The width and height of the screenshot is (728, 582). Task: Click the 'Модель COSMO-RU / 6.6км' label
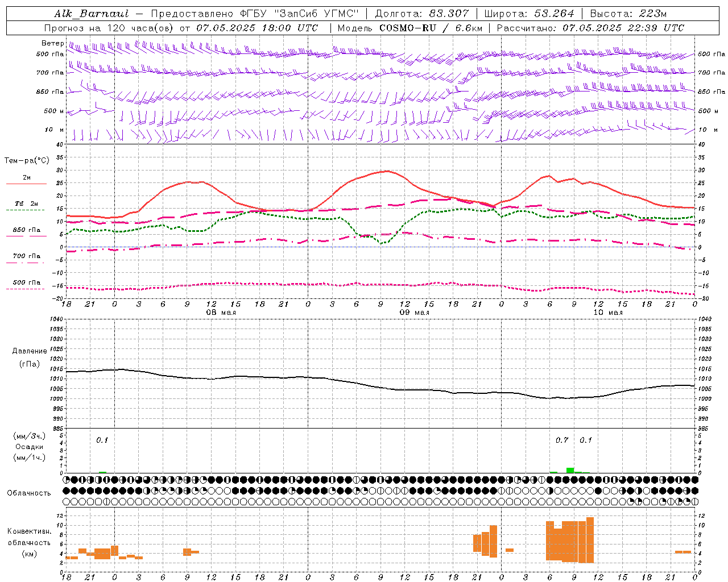point(410,28)
